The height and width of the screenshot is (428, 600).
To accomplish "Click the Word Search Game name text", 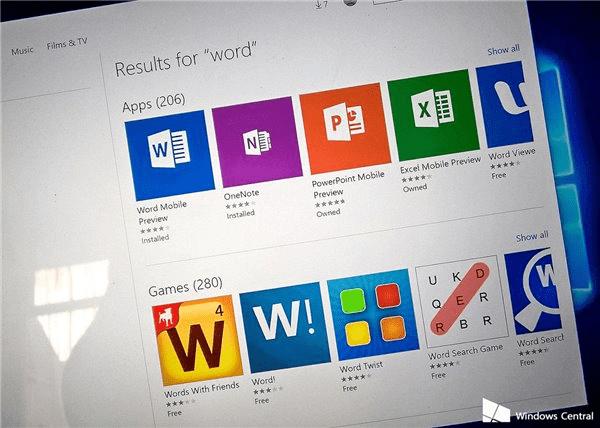I will tap(465, 351).
